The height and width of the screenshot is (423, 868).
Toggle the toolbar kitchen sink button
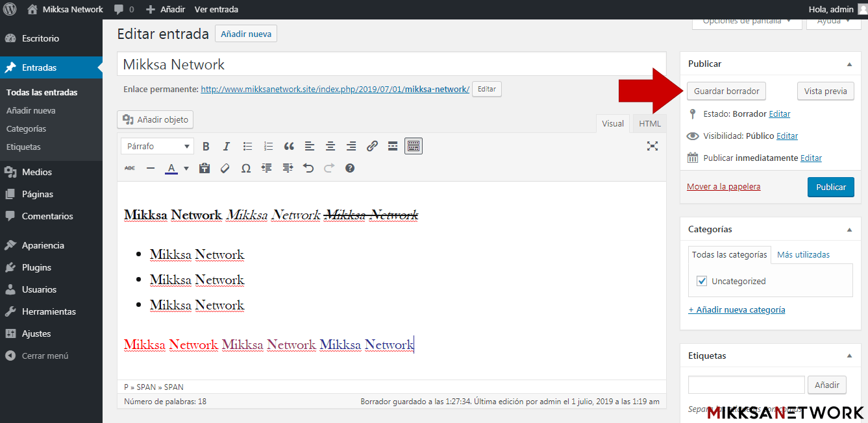tap(414, 147)
